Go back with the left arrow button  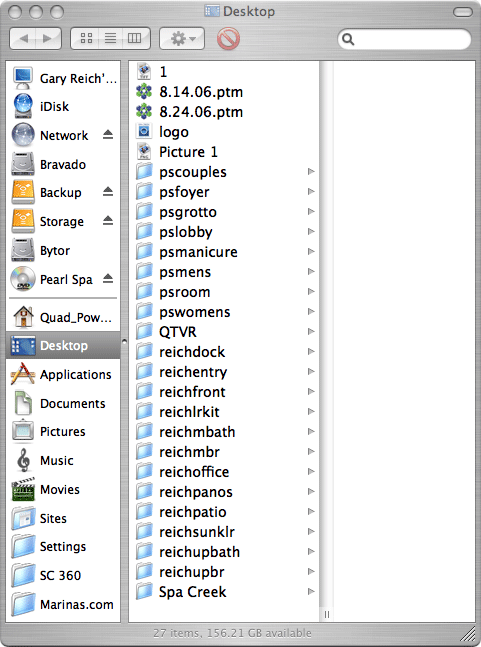pos(23,39)
